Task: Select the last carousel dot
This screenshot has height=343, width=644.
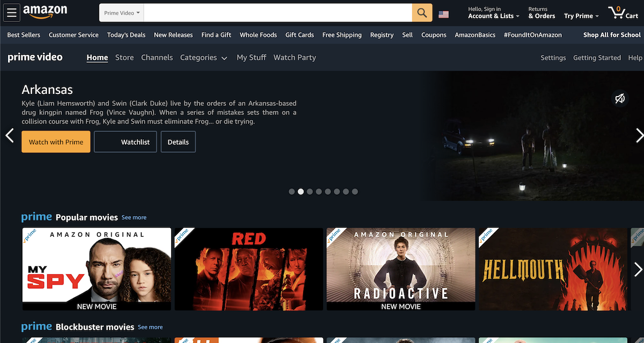Action: click(x=355, y=192)
